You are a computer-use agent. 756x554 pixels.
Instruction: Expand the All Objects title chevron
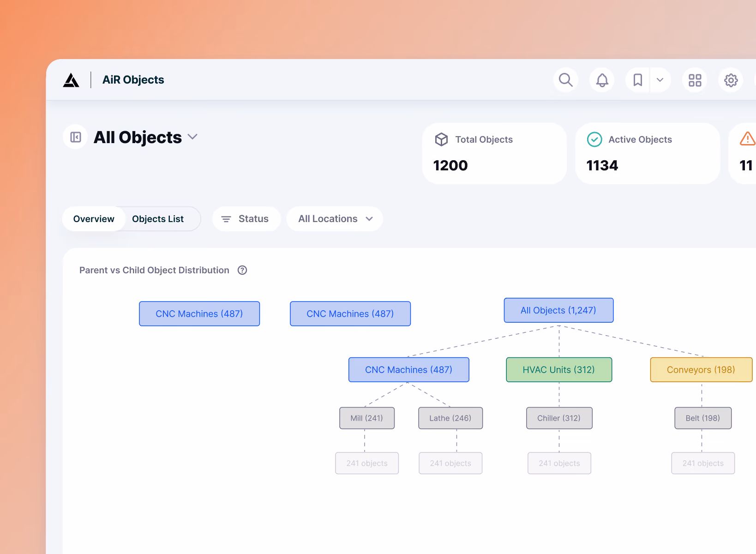coord(192,137)
